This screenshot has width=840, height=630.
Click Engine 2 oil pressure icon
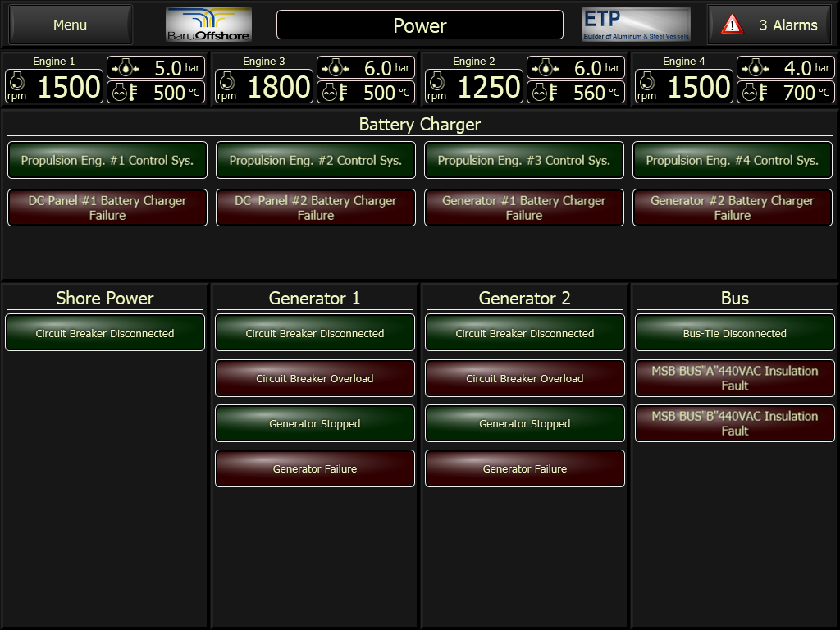pyautogui.click(x=546, y=68)
